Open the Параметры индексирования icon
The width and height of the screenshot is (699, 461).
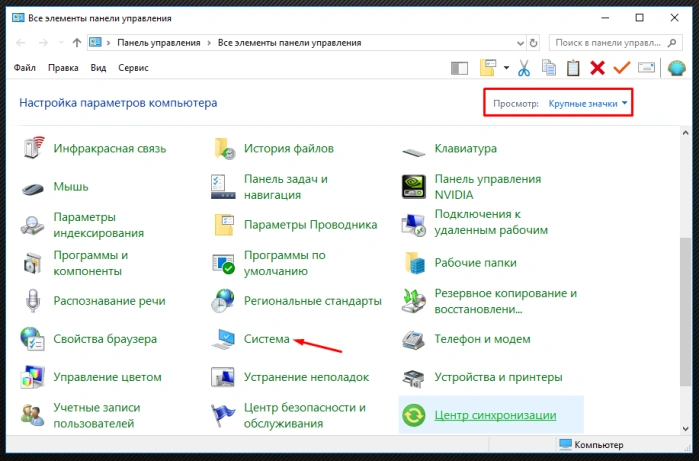click(x=33, y=225)
